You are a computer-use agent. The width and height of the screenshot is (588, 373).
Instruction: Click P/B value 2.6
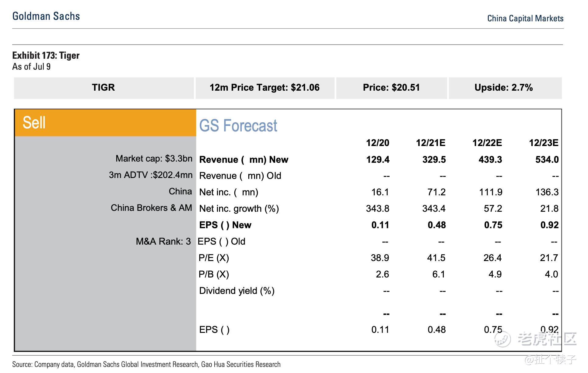(x=382, y=274)
